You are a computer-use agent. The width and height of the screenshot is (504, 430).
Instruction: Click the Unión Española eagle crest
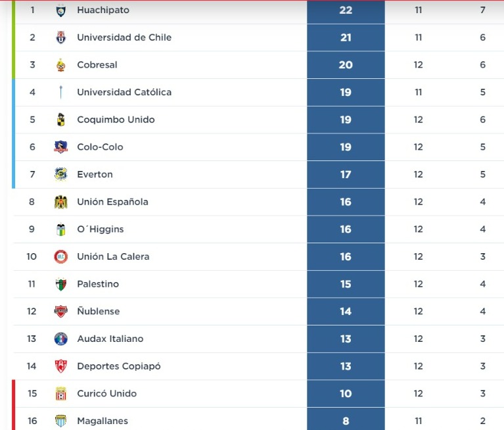60,202
